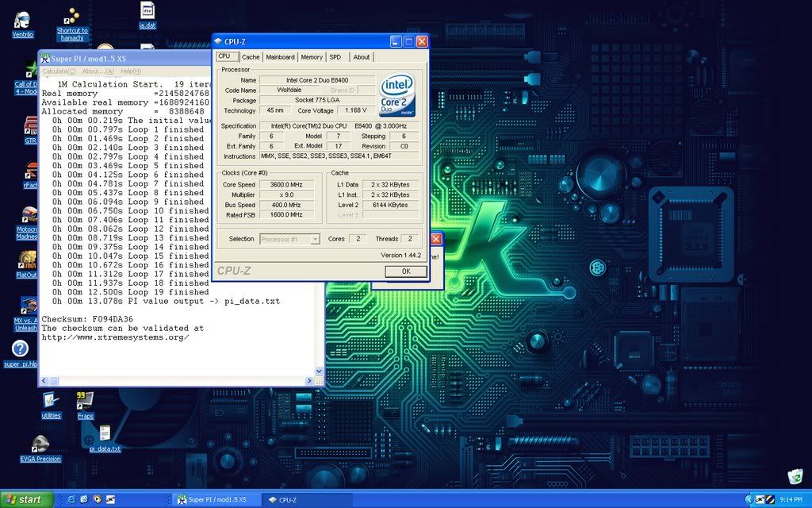
Task: Open the MX vs. ATV Unleashed shortcut
Action: (x=26, y=314)
